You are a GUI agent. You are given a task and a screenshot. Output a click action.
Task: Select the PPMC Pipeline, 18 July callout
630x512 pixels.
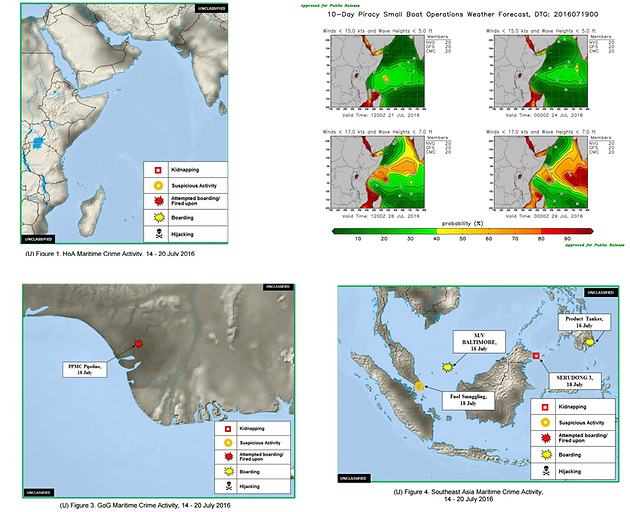(85, 369)
